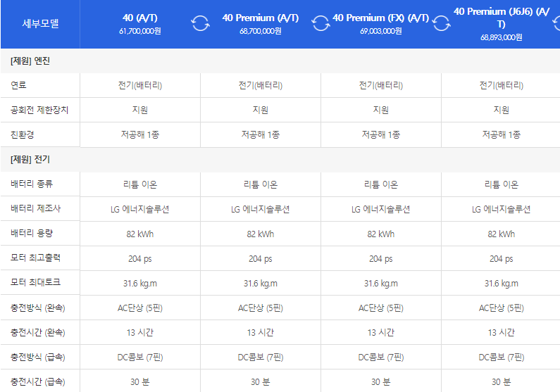Click the 충전시간 (급속) row label
Image resolution: width=560 pixels, height=392 pixels.
pos(37,381)
